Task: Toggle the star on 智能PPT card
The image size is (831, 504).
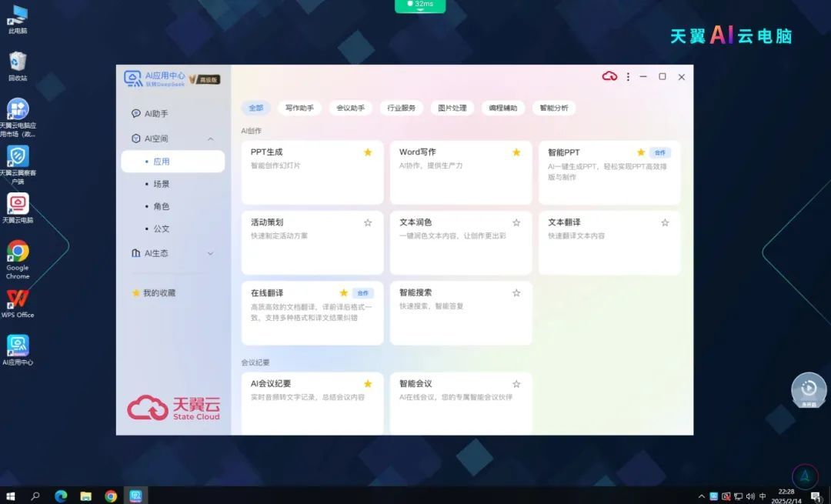Action: coord(641,152)
